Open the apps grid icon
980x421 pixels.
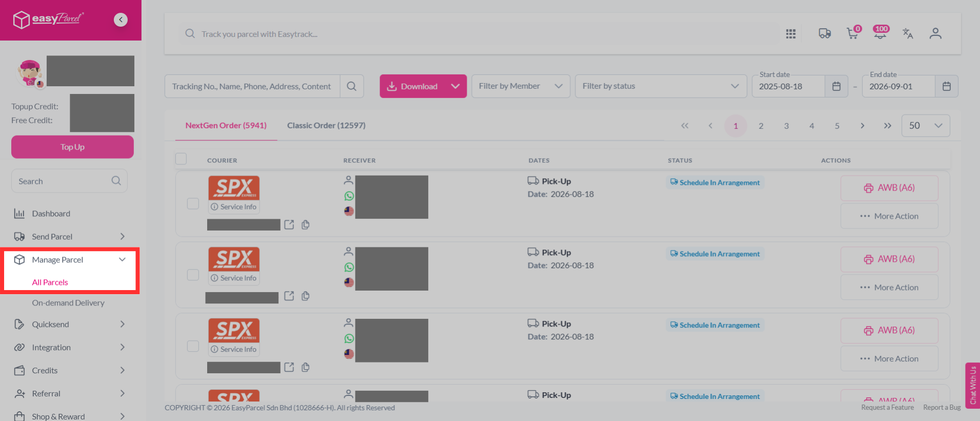[791, 34]
